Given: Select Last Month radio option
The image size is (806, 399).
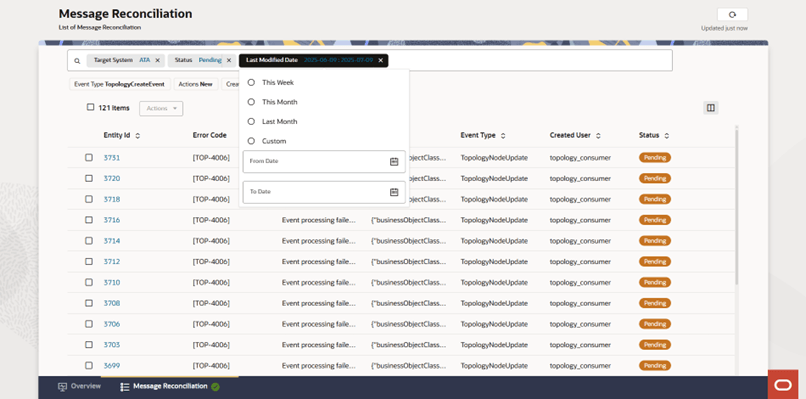Looking at the screenshot, I should pos(251,121).
